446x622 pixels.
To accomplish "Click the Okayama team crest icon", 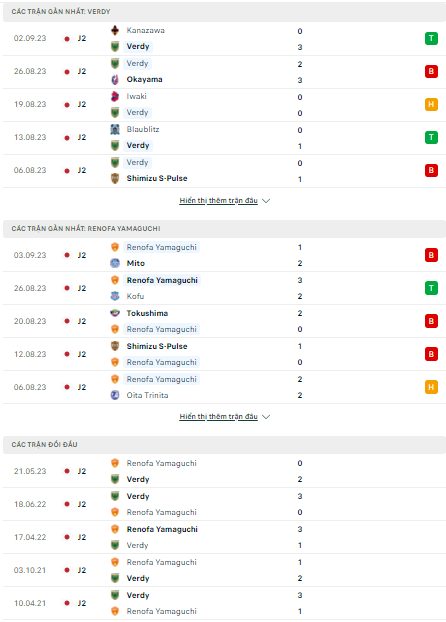I will (x=115, y=79).
